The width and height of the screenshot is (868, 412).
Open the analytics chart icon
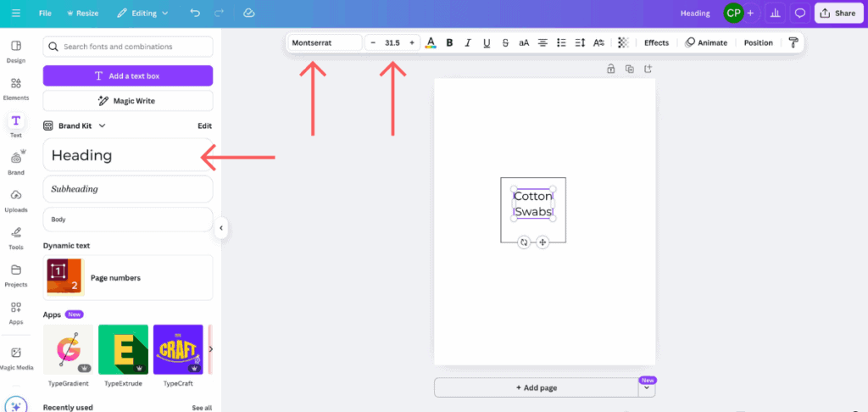(x=775, y=14)
